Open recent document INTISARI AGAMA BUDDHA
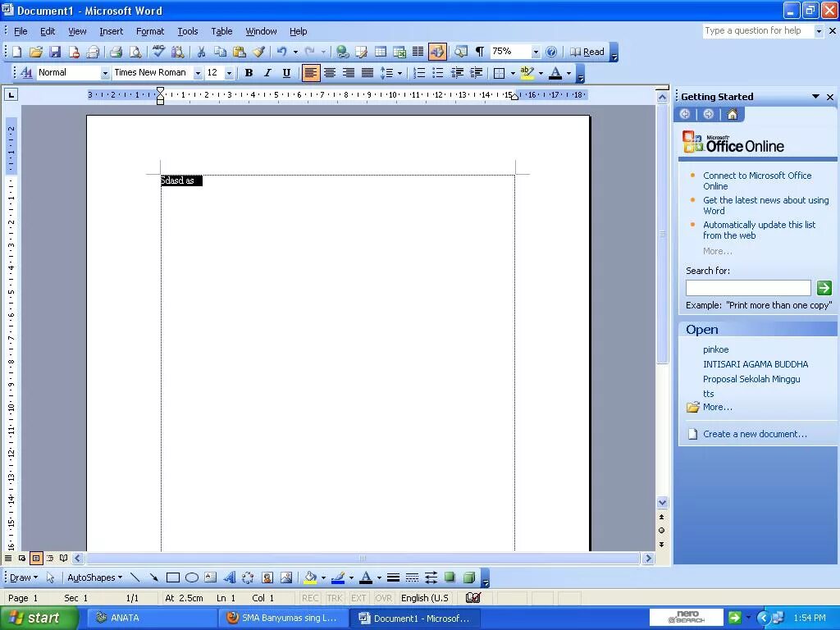 coord(756,364)
